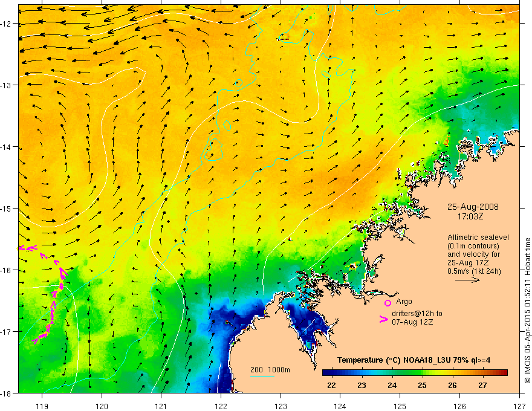Click the -13 latitude axis label
Image resolution: width=532 pixels, height=411 pixels.
6,85
